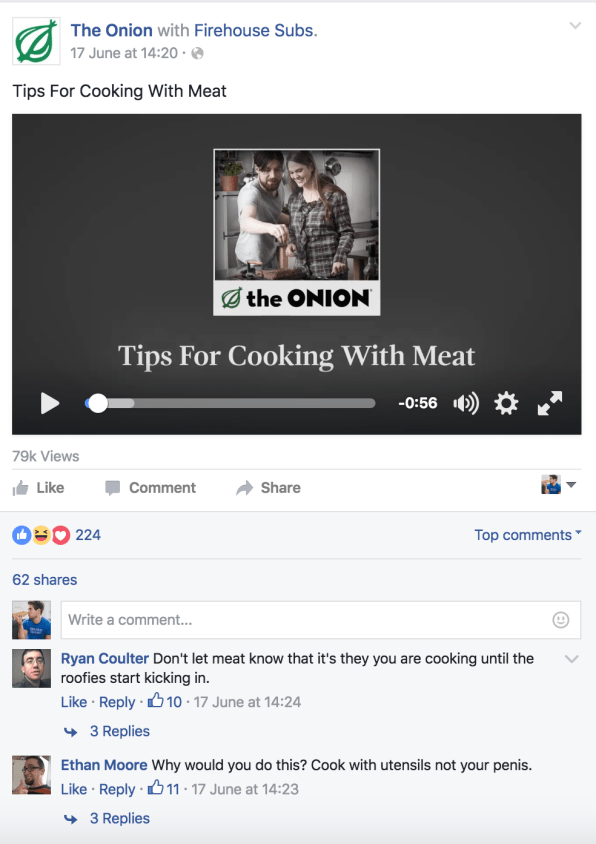This screenshot has height=844, width=596.
Task: Open the Firehouse Subs page link
Action: (x=256, y=30)
